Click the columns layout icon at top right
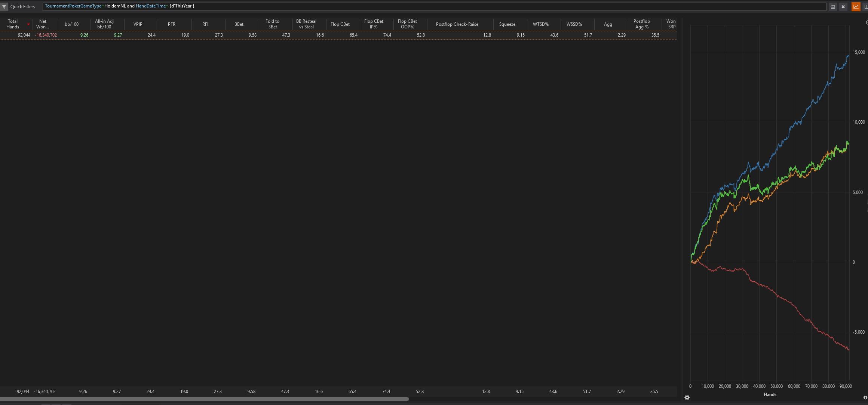 [865, 7]
